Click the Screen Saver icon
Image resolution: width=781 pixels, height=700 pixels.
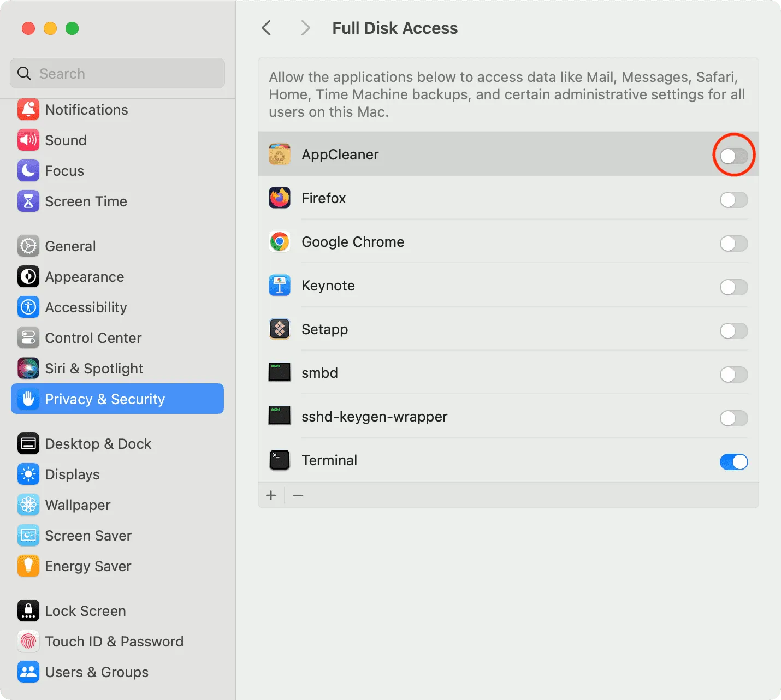[28, 536]
